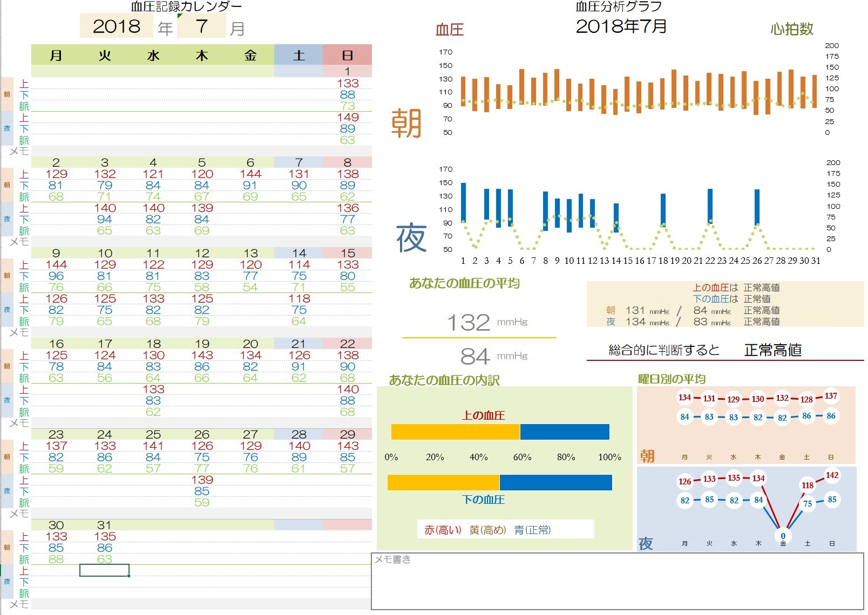Click the 赤(高い) legend entry
The width and height of the screenshot is (868, 615).
pyautogui.click(x=443, y=530)
